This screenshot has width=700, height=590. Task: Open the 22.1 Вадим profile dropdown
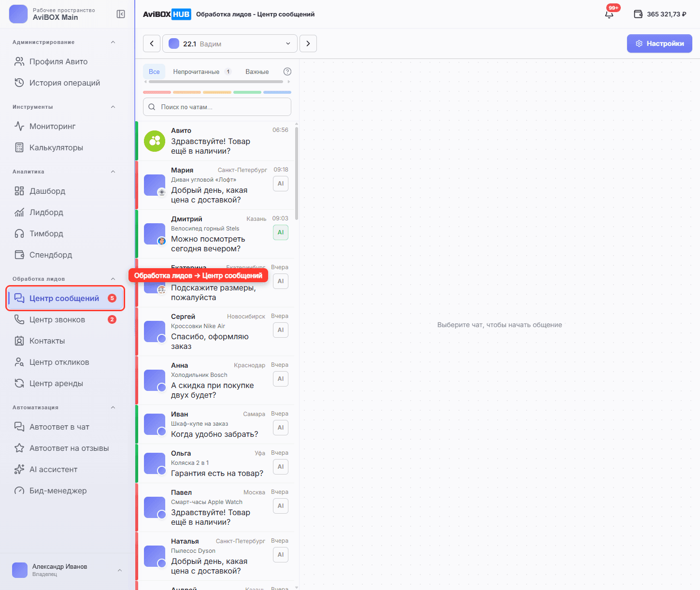click(x=230, y=43)
